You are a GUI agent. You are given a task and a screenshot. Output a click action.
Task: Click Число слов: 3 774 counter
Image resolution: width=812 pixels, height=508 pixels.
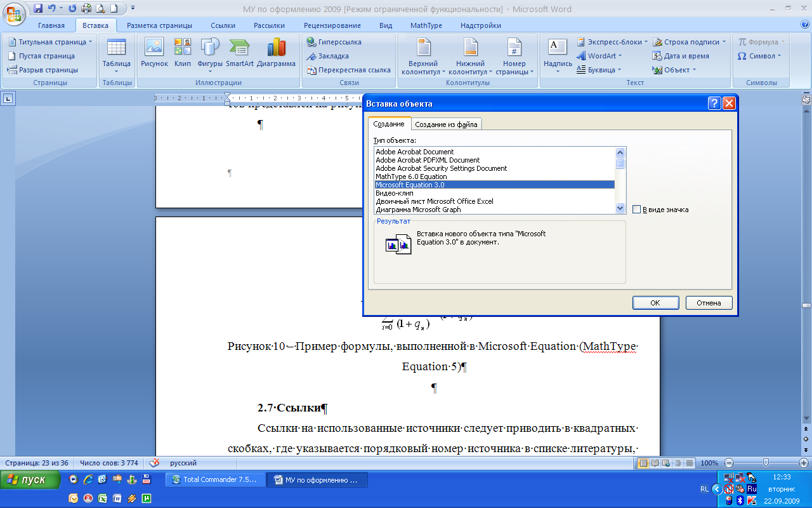110,463
